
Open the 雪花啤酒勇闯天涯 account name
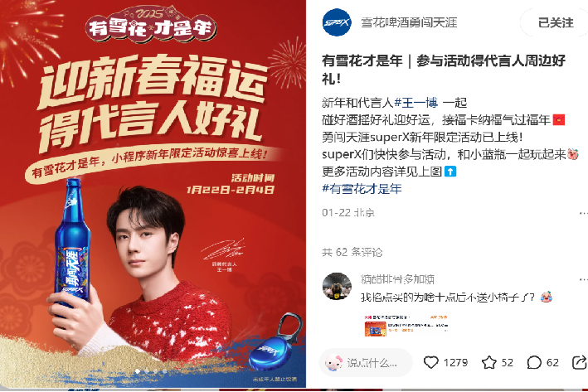click(x=409, y=22)
